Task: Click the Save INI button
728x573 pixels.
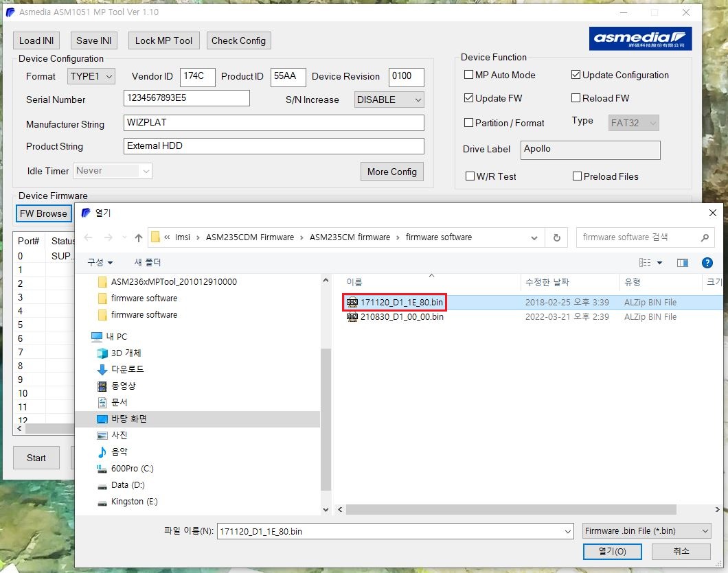Action: 94,40
